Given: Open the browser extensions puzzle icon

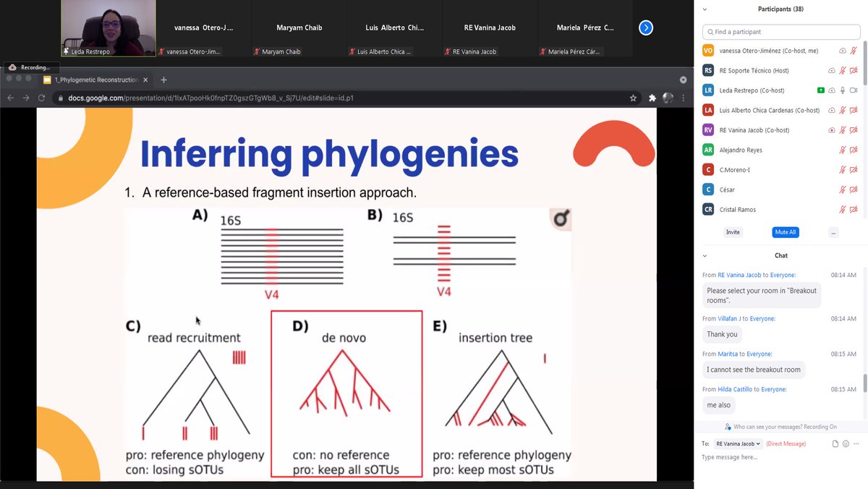Looking at the screenshot, I should coord(652,98).
